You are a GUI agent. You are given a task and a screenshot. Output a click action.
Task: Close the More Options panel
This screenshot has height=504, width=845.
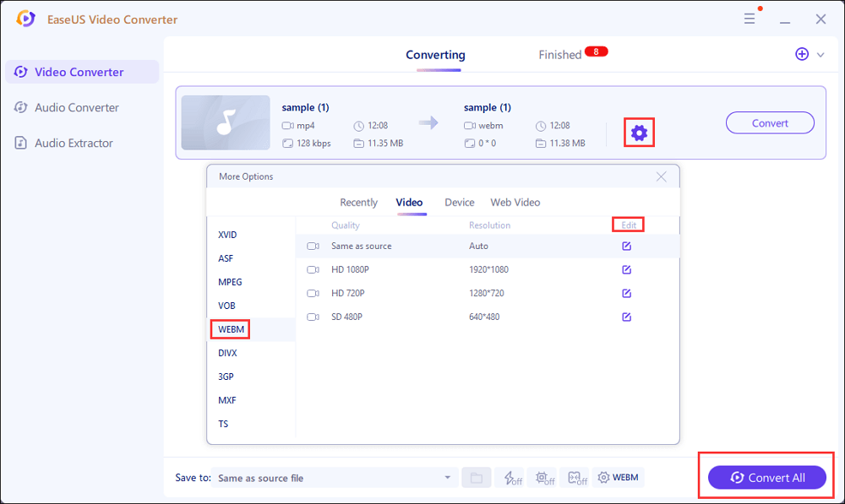(x=661, y=177)
